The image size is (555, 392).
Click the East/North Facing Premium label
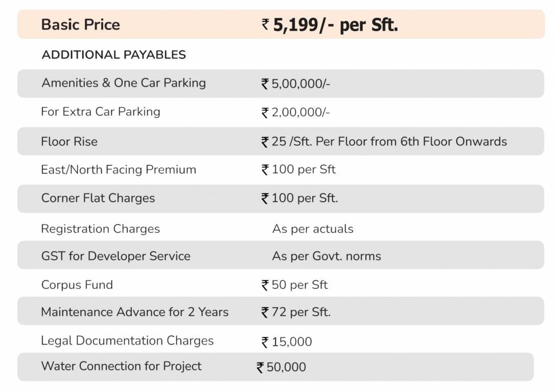118,169
